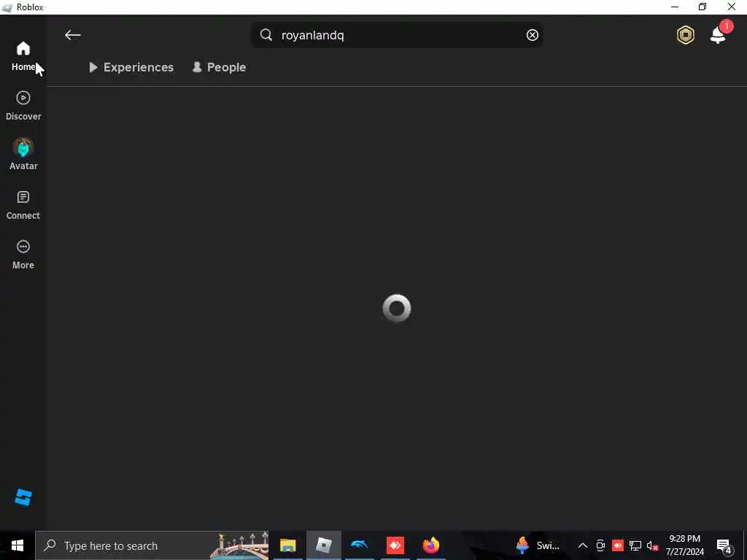Focus the search field containing royanlandq

coord(397,35)
